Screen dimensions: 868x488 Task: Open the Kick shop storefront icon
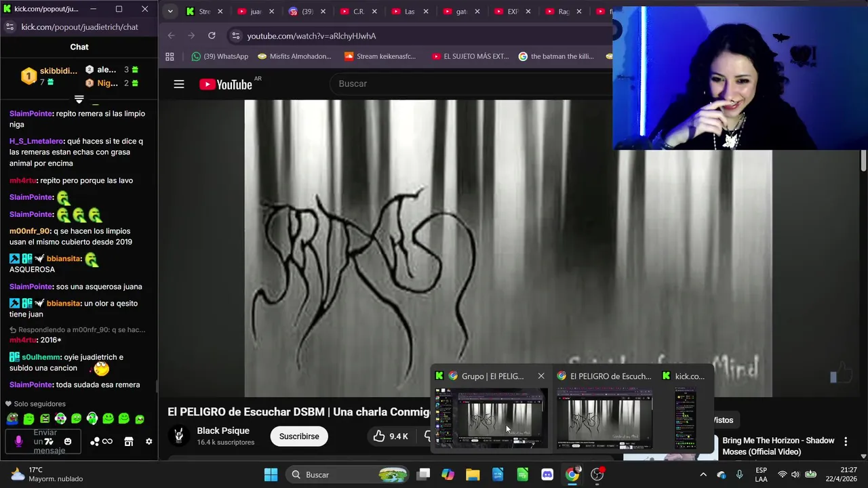pyautogui.click(x=129, y=441)
